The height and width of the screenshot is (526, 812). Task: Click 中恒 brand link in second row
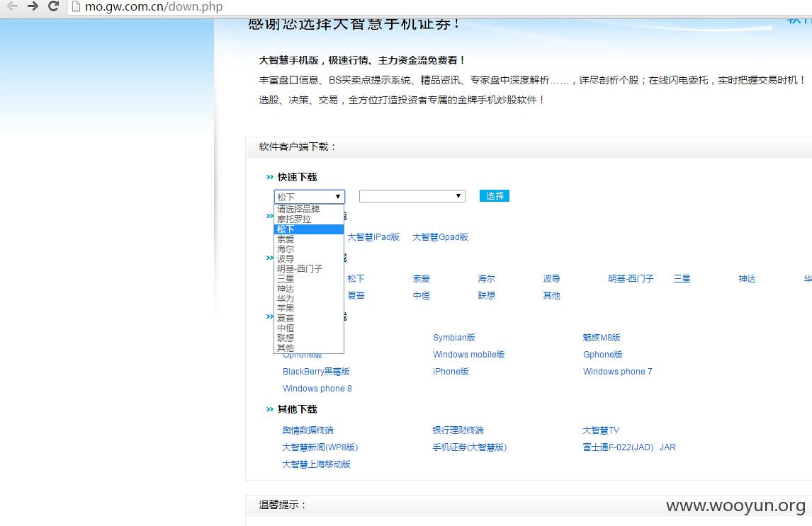click(x=421, y=295)
